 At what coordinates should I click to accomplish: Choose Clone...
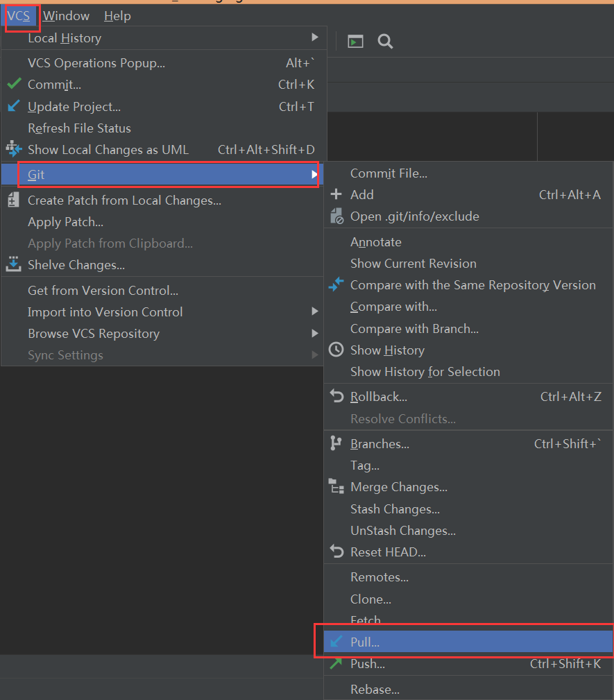(468, 599)
